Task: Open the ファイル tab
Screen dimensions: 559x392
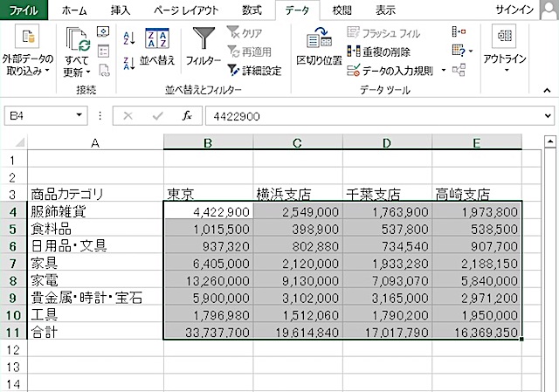Action: coord(24,10)
